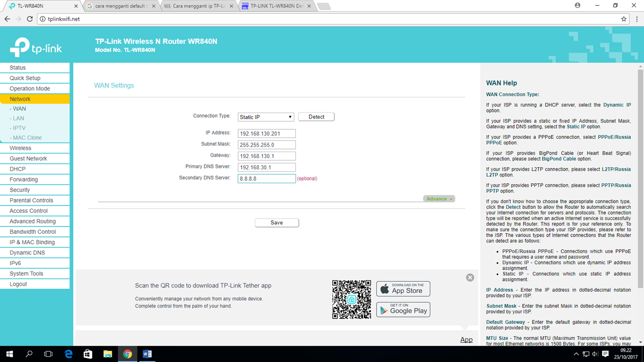Click the IP Address field
Viewport: 644px width, 362px height.
pyautogui.click(x=266, y=133)
